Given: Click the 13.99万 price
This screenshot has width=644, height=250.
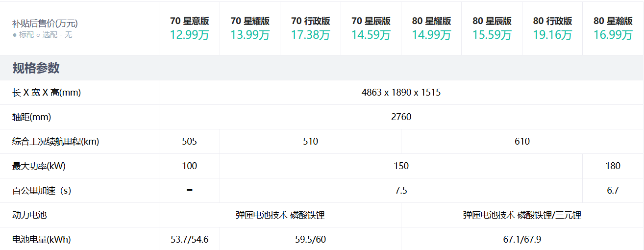Looking at the screenshot, I should [x=250, y=35].
